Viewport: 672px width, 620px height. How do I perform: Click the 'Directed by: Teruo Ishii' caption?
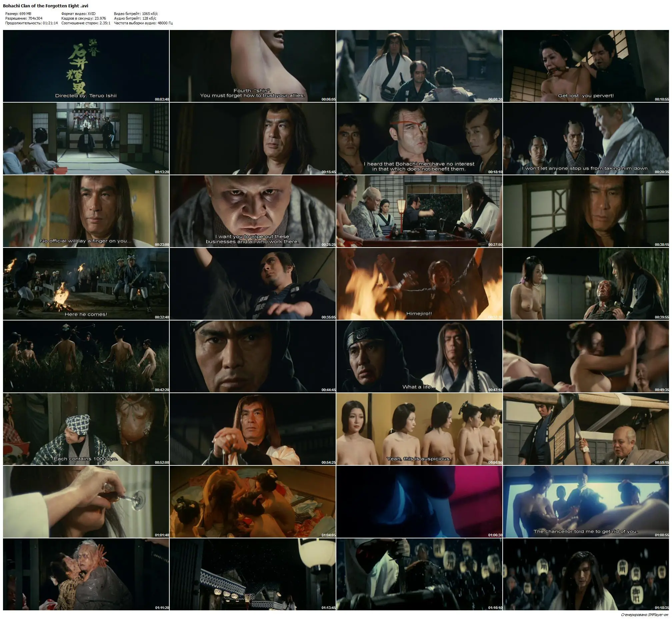pos(86,96)
